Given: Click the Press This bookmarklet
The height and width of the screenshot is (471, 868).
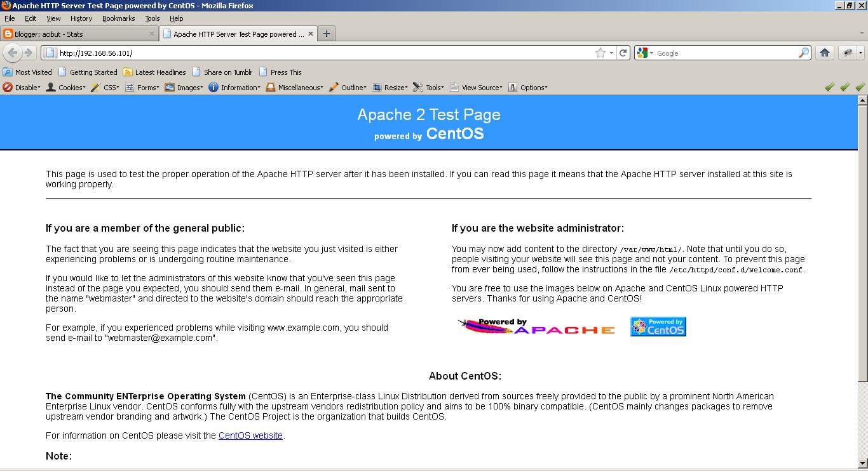Looking at the screenshot, I should tap(280, 72).
